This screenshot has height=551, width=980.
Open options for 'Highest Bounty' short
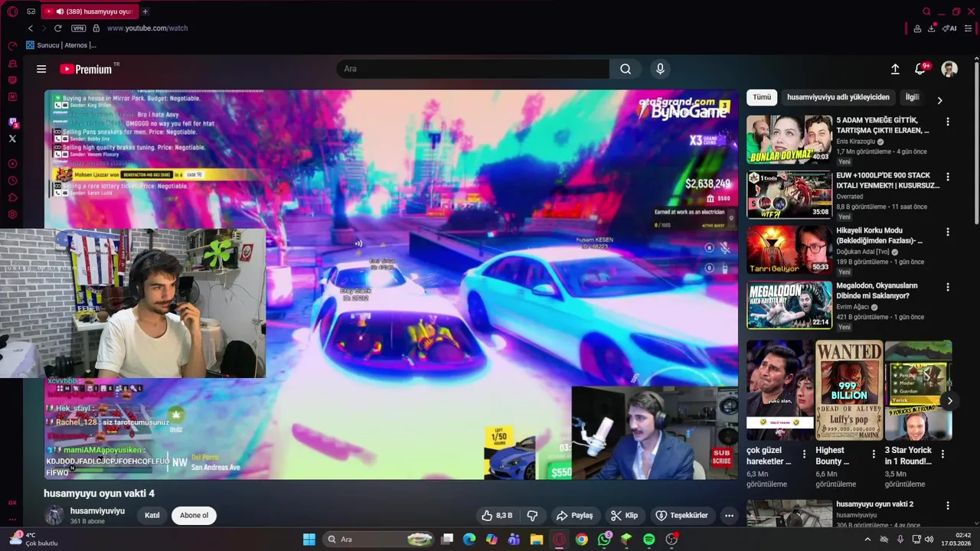(x=874, y=454)
